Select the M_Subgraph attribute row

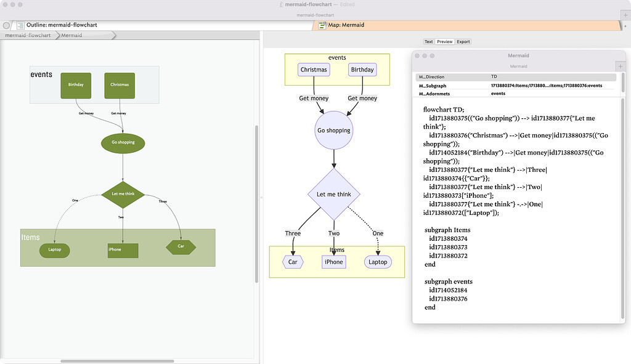(434, 85)
